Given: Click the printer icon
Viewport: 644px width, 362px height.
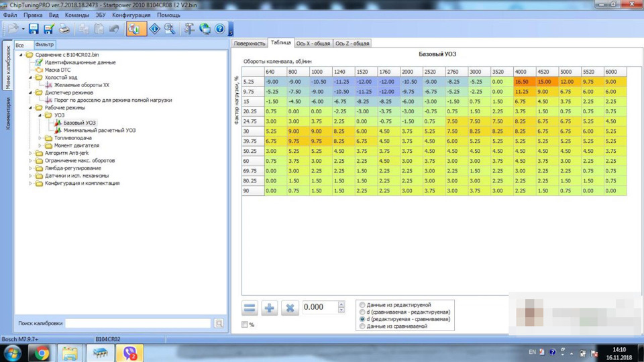Looking at the screenshot, I should click(64, 29).
